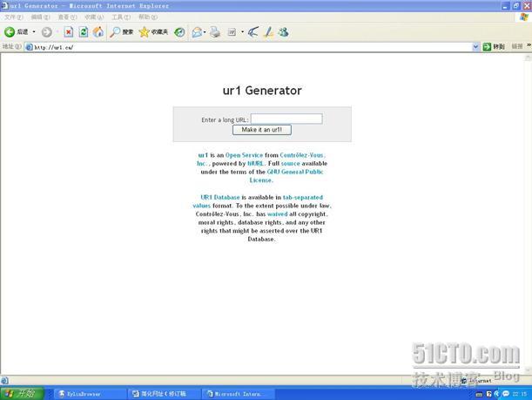Print the page with printer icon
Screen dimensions: 532x400
(x=215, y=32)
